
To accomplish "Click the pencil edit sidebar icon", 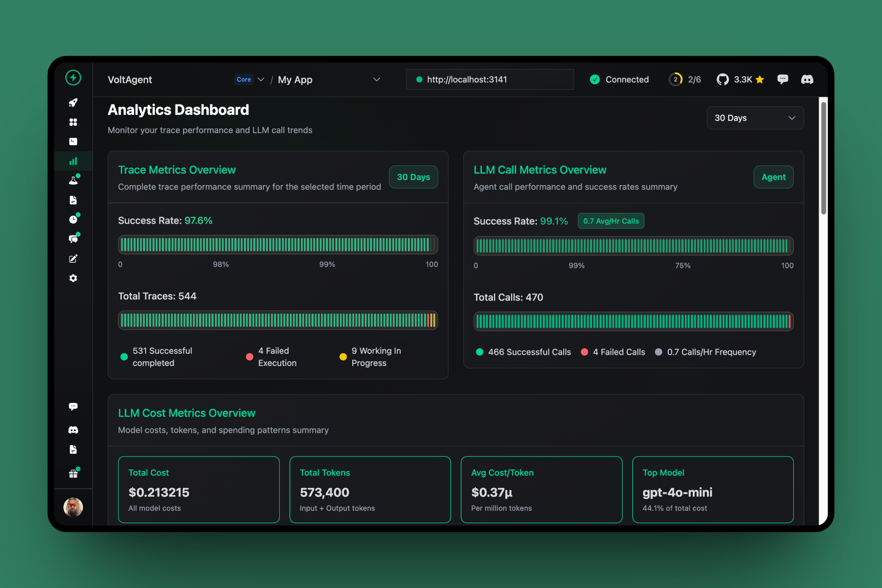I will (73, 259).
